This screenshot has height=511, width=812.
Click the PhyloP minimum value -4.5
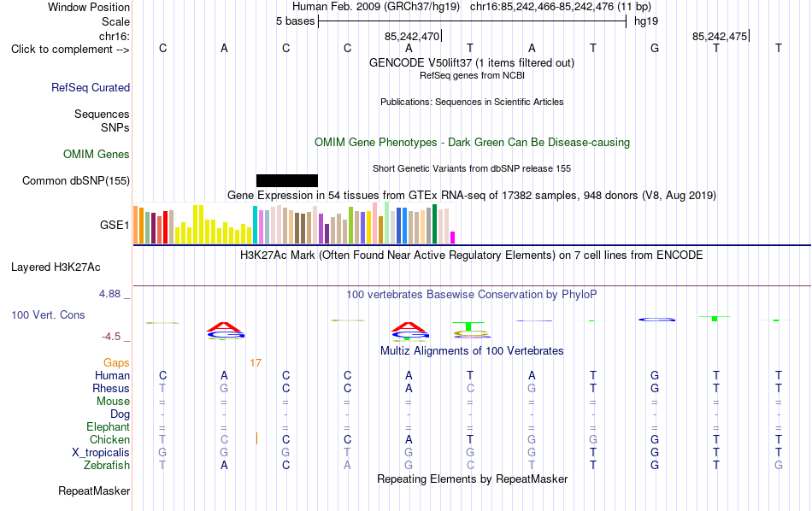point(111,337)
